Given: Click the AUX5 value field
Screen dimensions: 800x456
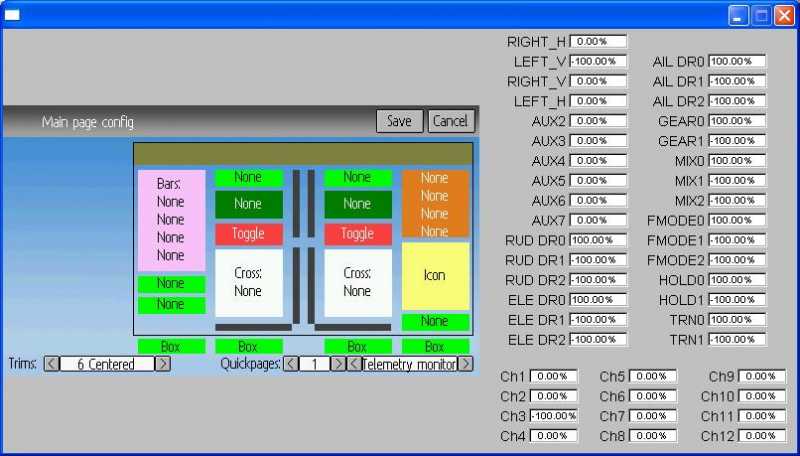Looking at the screenshot, I should pos(598,181).
